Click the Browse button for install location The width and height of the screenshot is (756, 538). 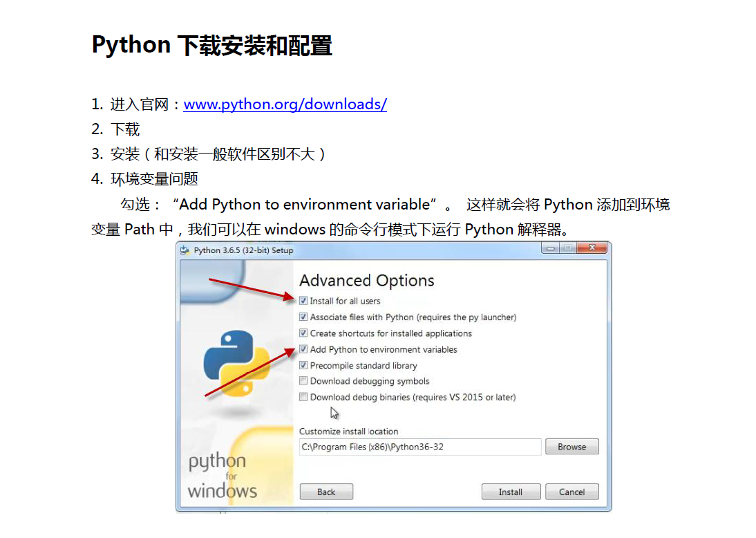coord(571,447)
